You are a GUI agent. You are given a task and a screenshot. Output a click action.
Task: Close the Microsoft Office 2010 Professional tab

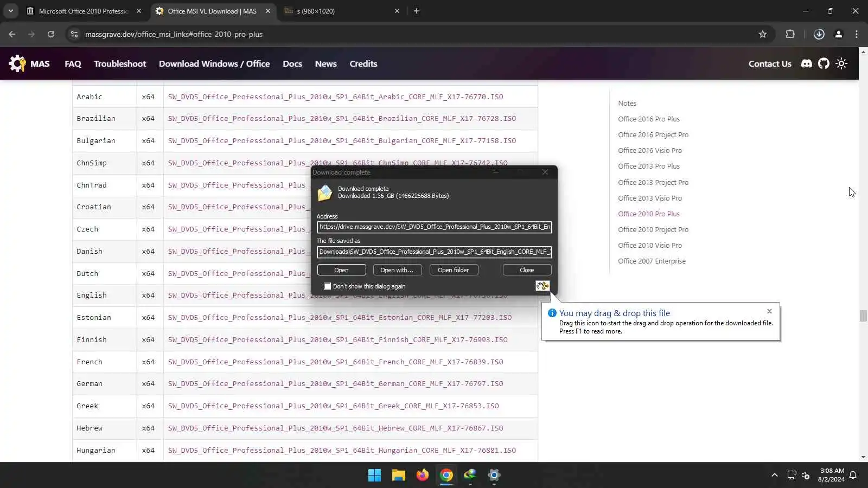point(139,11)
